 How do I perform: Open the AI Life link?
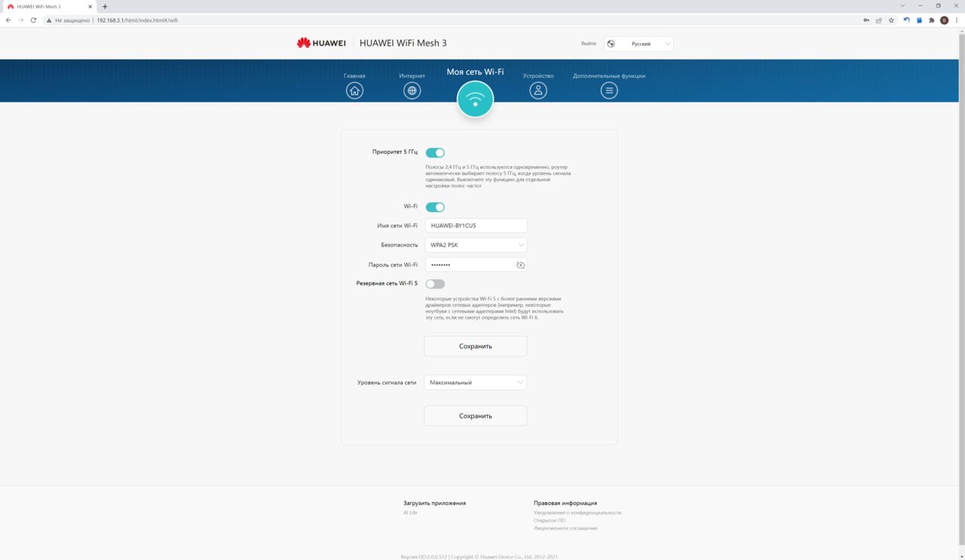point(410,513)
